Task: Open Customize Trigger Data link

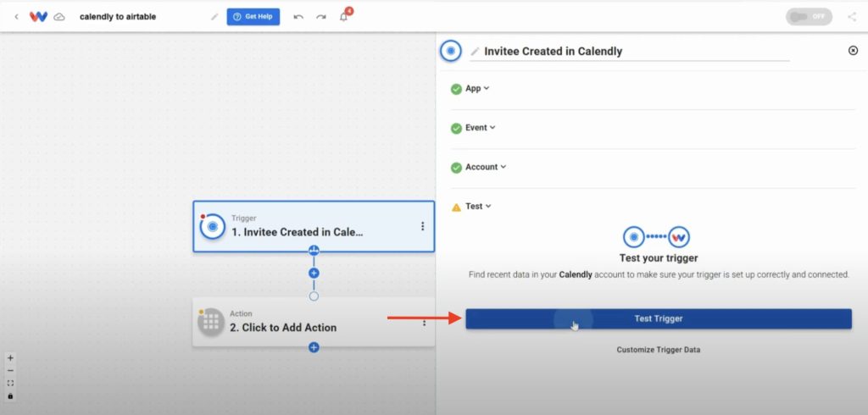Action: [658, 350]
